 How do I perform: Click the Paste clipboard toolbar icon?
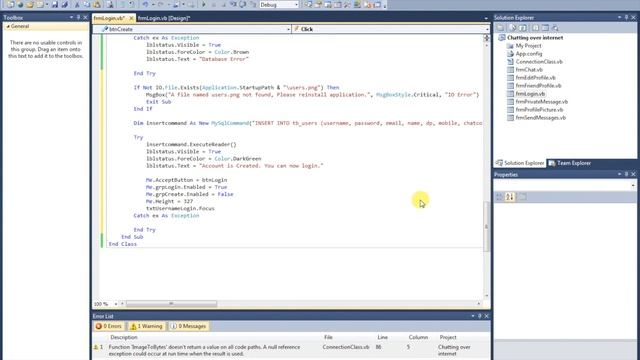point(97,4)
